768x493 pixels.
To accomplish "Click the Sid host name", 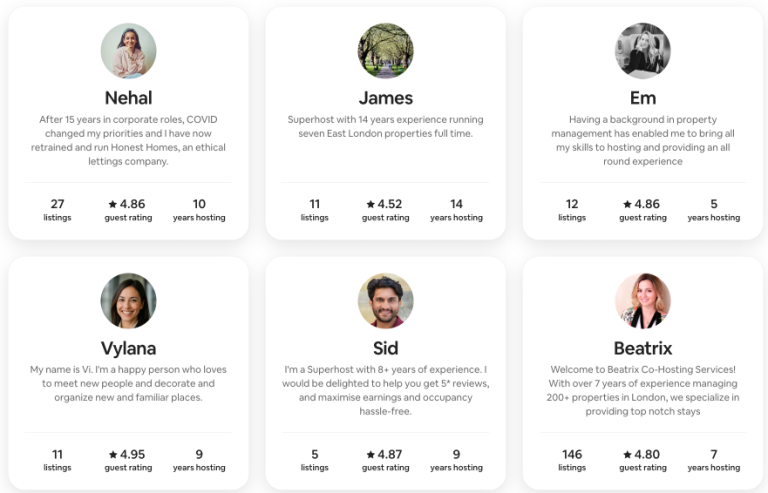I will coord(385,349).
